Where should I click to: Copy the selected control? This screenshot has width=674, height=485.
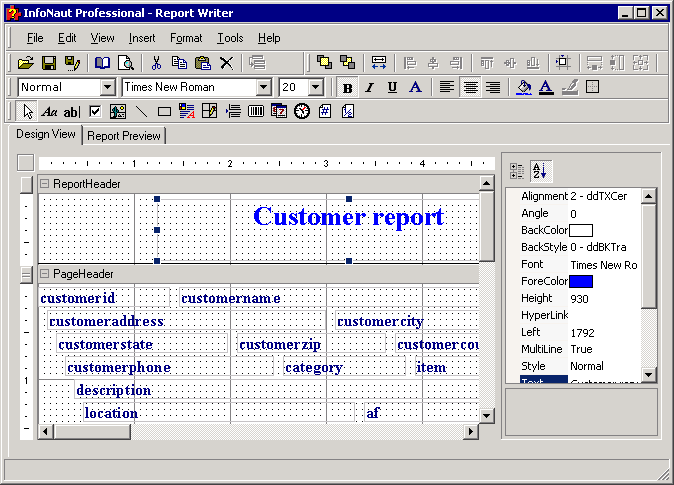point(179,63)
